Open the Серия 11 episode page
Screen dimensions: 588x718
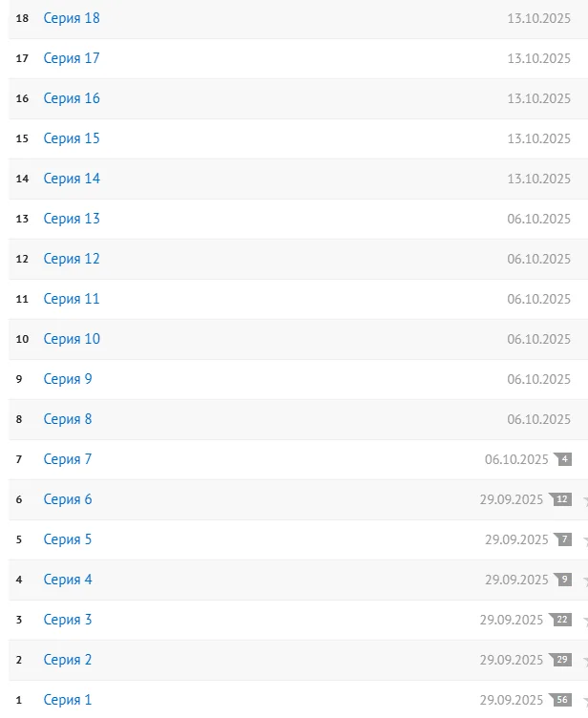pos(72,299)
